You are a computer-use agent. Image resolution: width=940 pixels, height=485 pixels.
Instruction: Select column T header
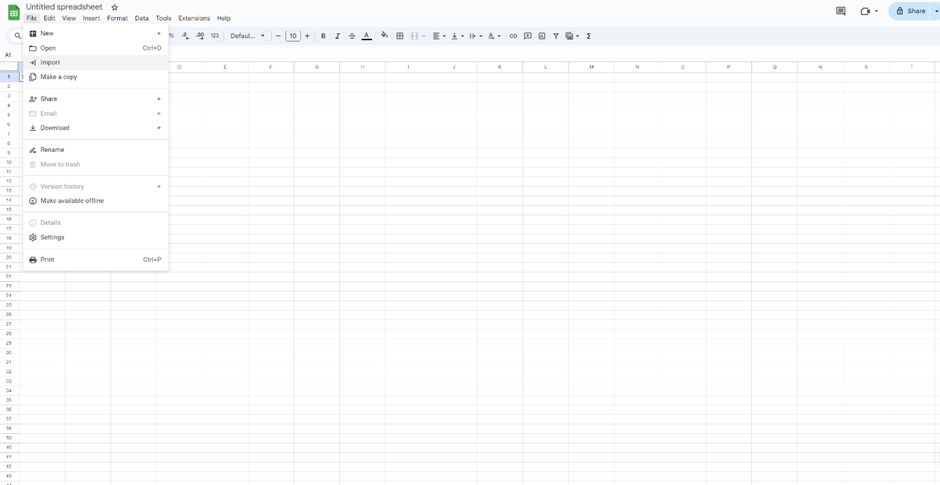pos(911,67)
